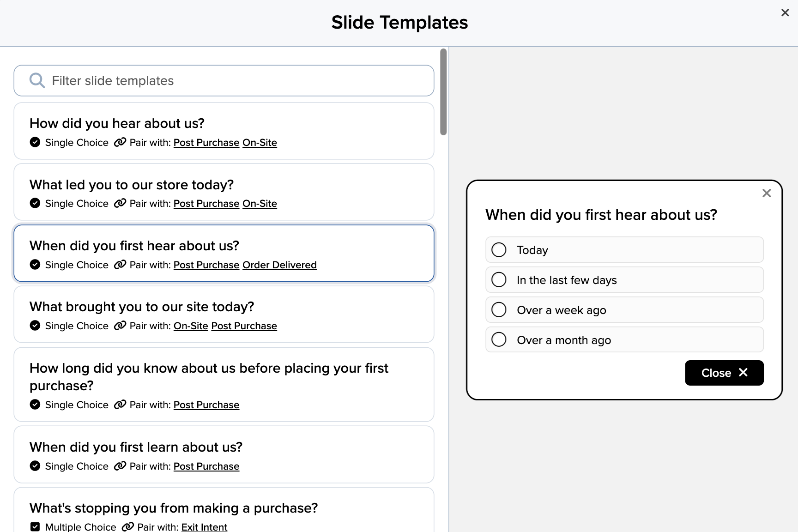
Task: Click the template list scrollbar thumb
Action: (x=443, y=91)
